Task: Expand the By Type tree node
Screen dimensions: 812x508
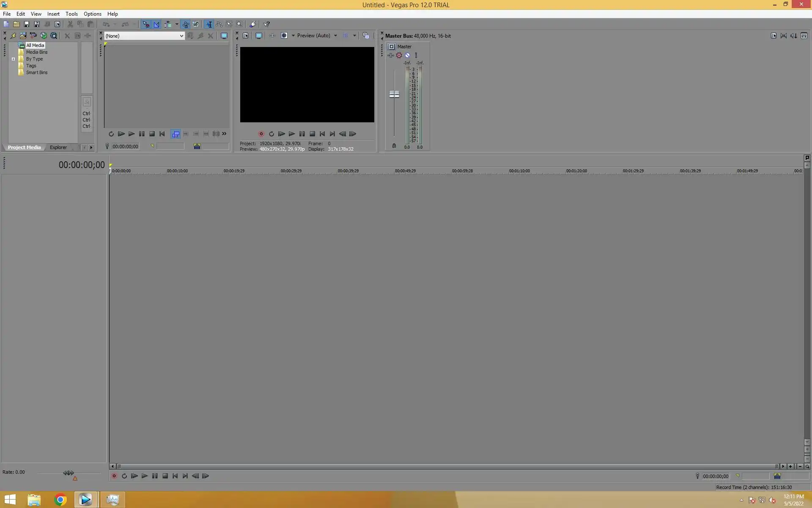Action: tap(13, 59)
